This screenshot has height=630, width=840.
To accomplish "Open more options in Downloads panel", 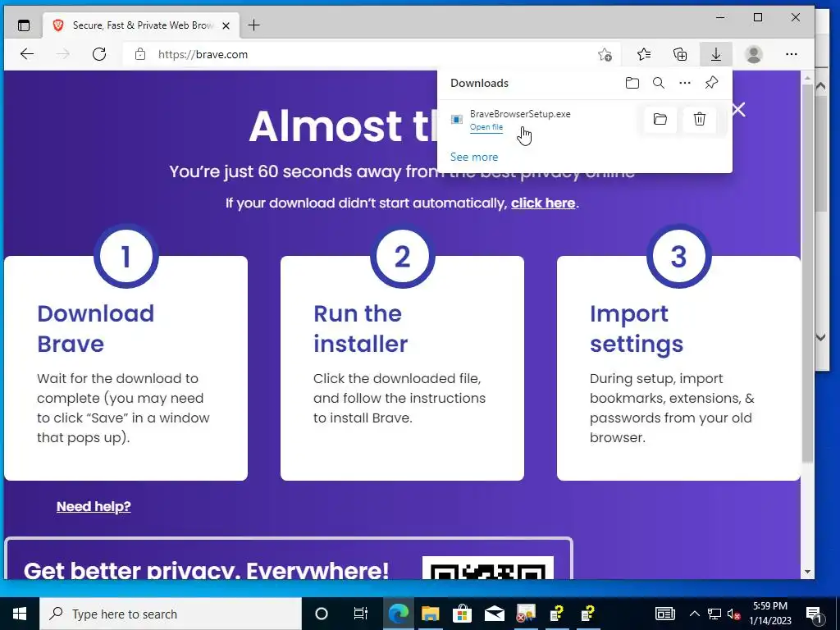I will click(685, 83).
